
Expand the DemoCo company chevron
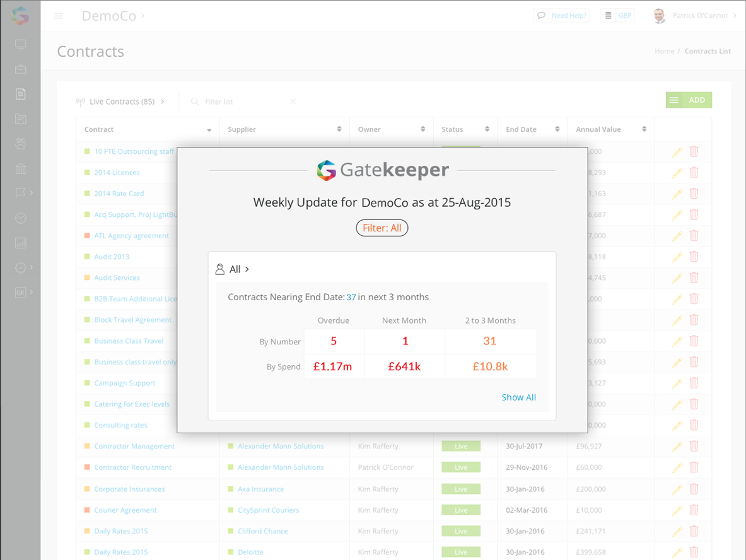(143, 16)
